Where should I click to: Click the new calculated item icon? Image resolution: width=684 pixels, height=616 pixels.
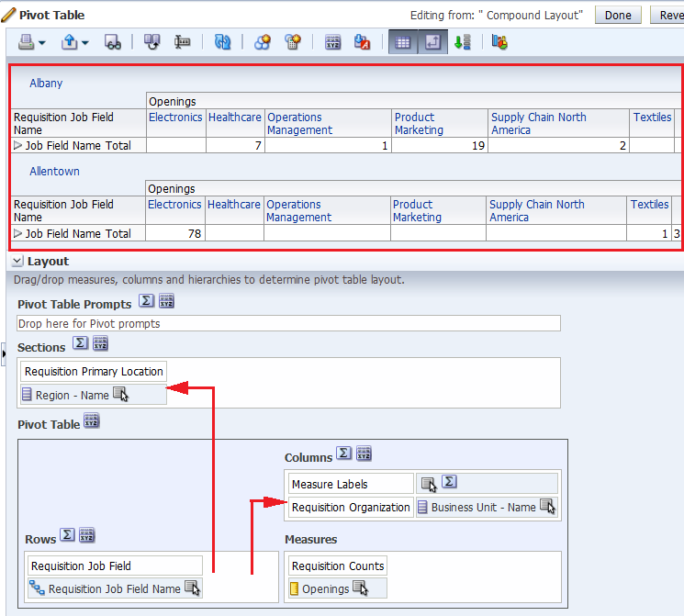tap(293, 42)
